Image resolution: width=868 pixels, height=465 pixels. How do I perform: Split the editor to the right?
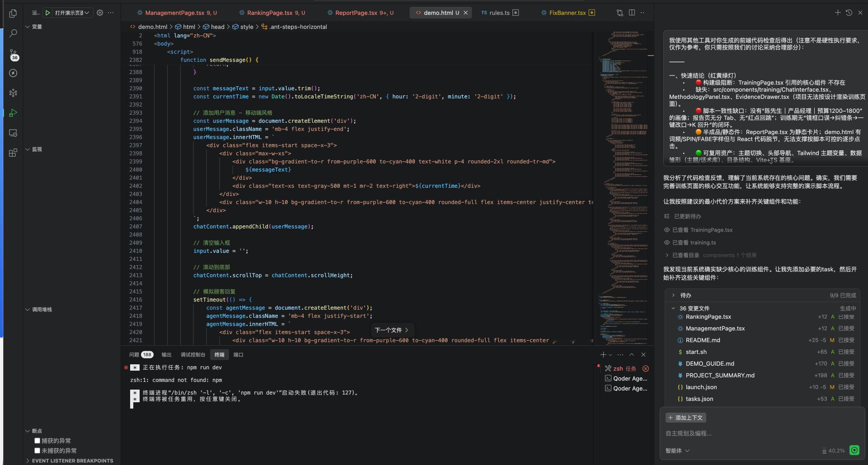[632, 13]
